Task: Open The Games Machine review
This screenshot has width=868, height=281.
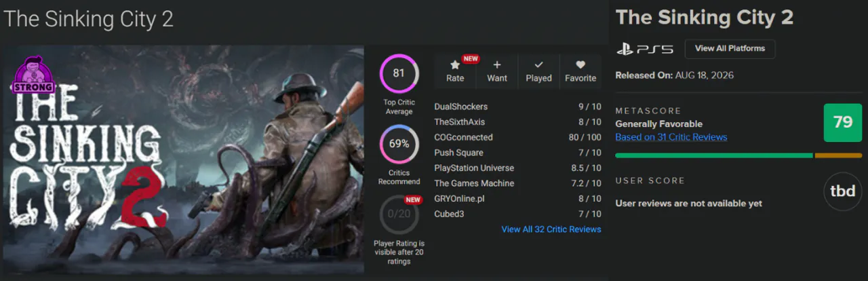Action: point(474,183)
